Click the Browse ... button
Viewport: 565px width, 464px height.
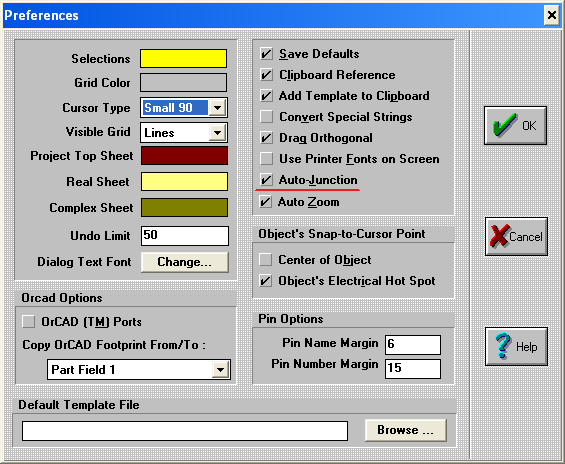click(x=405, y=430)
